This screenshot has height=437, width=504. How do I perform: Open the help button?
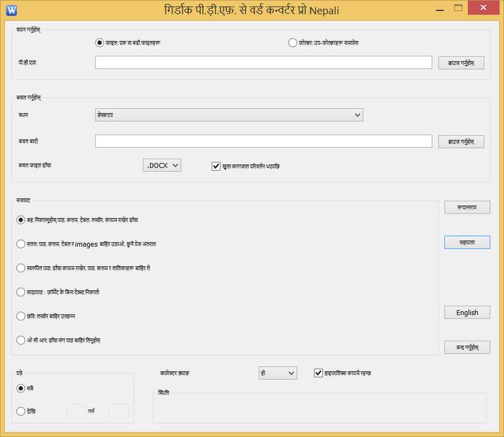(467, 242)
